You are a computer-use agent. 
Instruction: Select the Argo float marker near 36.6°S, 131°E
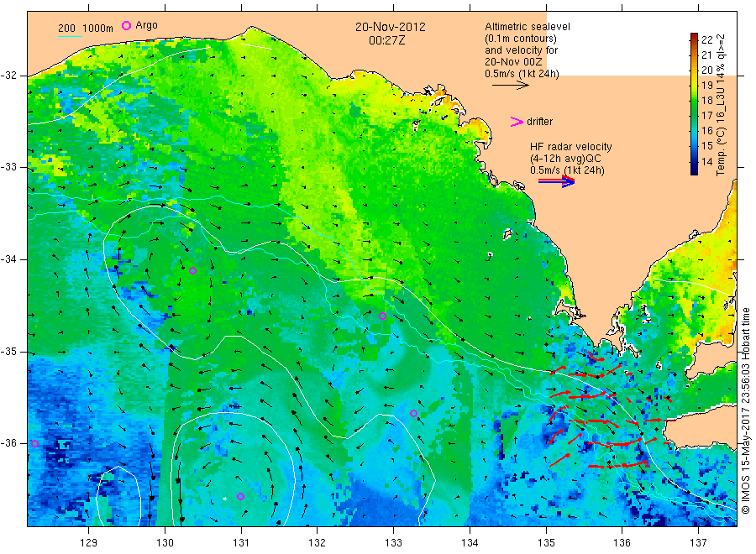(240, 496)
